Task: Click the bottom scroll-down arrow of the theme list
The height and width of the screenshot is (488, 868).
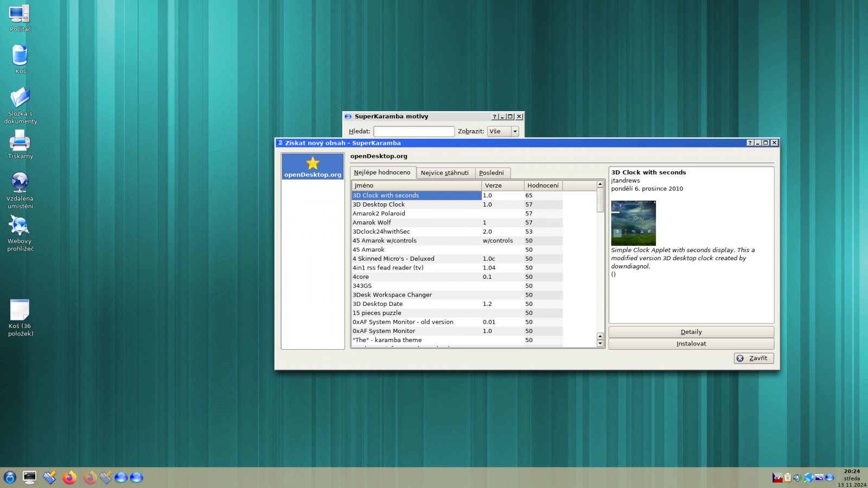Action: click(x=600, y=343)
